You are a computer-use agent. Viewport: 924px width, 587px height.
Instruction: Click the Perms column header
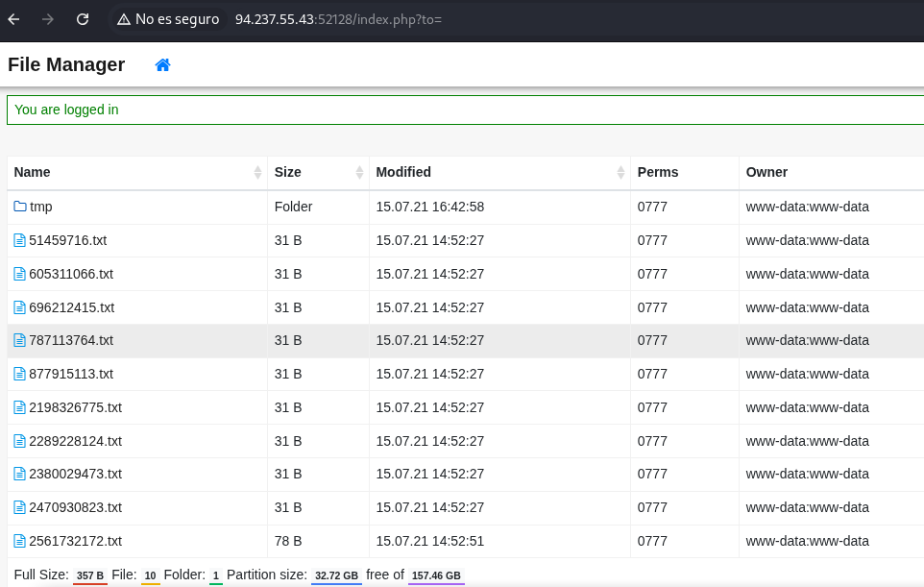[658, 173]
